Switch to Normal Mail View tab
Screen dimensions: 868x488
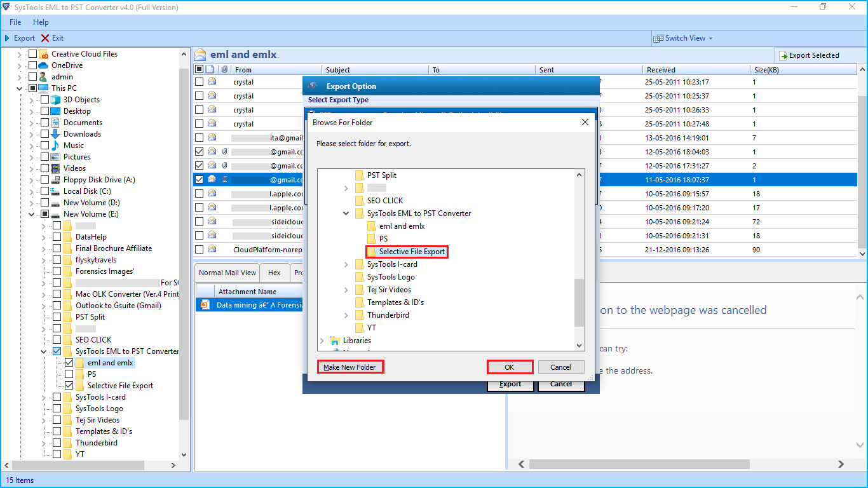[227, 273]
